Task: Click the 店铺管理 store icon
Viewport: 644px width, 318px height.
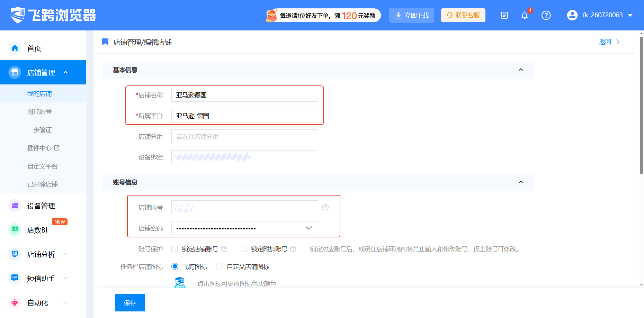Action: pos(15,72)
